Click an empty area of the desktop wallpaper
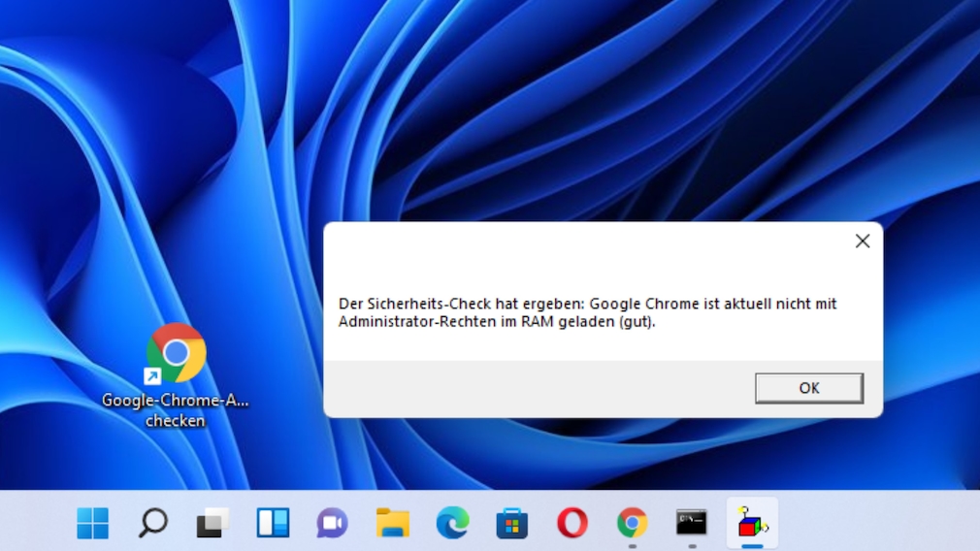980x551 pixels. (582, 116)
